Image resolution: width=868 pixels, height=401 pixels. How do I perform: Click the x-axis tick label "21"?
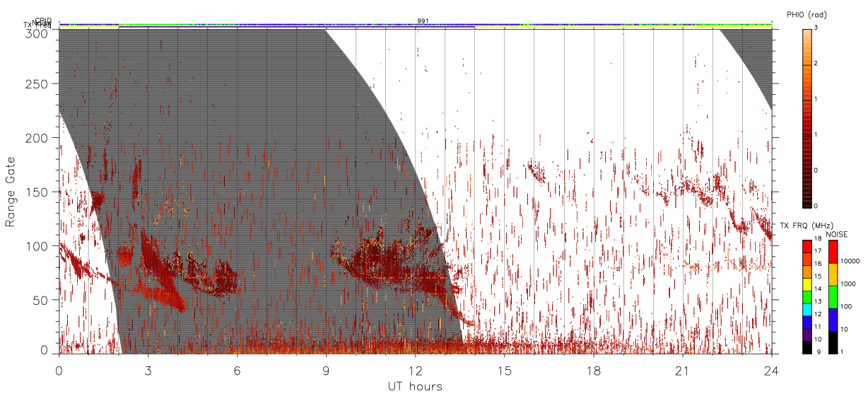683,371
